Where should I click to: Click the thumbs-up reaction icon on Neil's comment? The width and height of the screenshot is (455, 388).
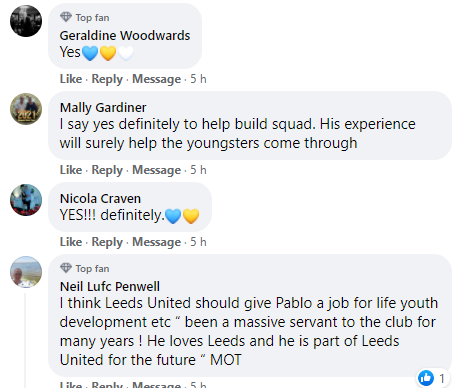click(x=426, y=378)
